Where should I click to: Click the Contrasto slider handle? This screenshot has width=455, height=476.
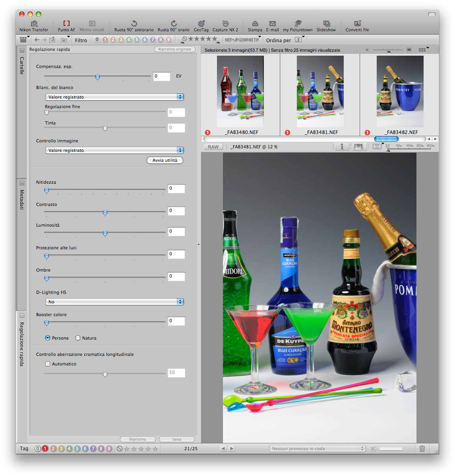point(105,213)
